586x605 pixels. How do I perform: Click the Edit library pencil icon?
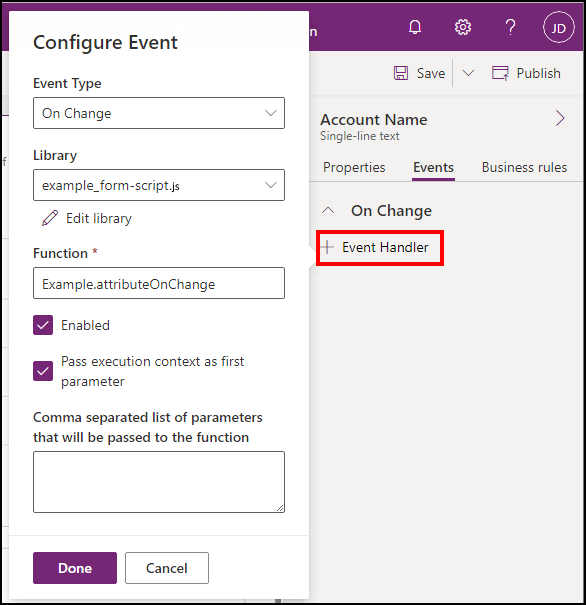point(50,218)
